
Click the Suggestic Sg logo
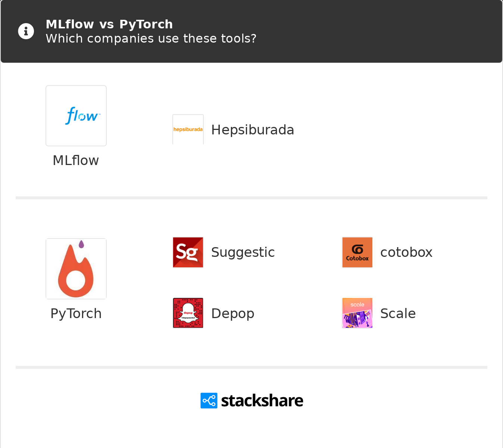pos(188,252)
